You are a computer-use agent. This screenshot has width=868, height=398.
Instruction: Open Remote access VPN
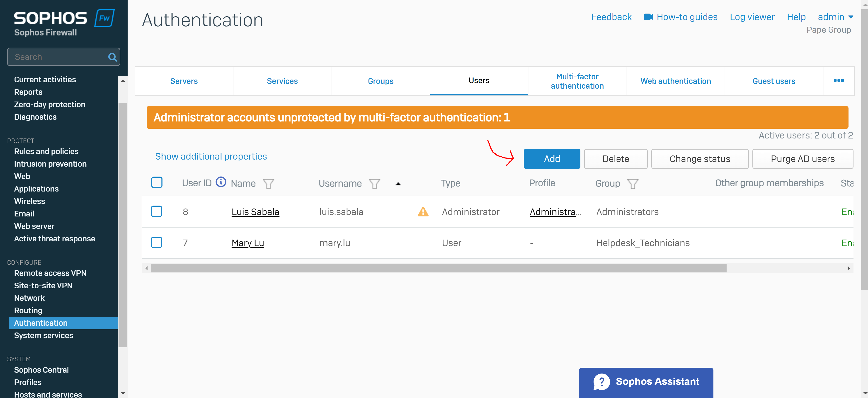pos(50,273)
